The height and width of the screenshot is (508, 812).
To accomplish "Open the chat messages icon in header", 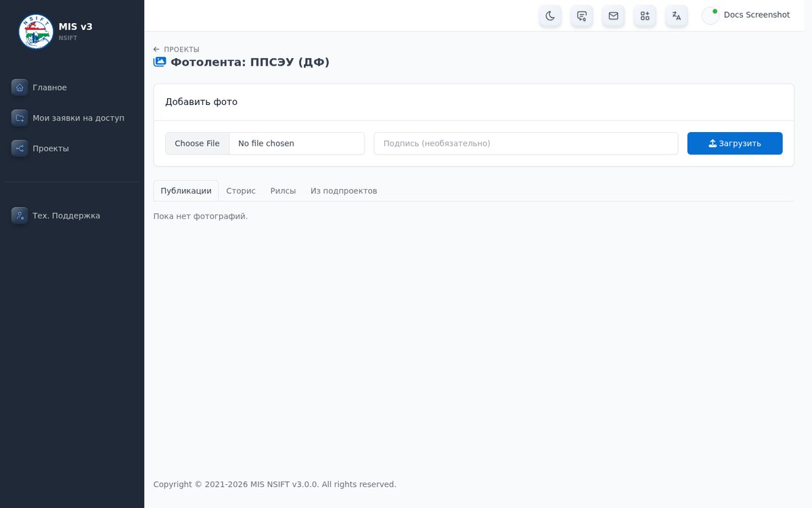I will [x=582, y=16].
